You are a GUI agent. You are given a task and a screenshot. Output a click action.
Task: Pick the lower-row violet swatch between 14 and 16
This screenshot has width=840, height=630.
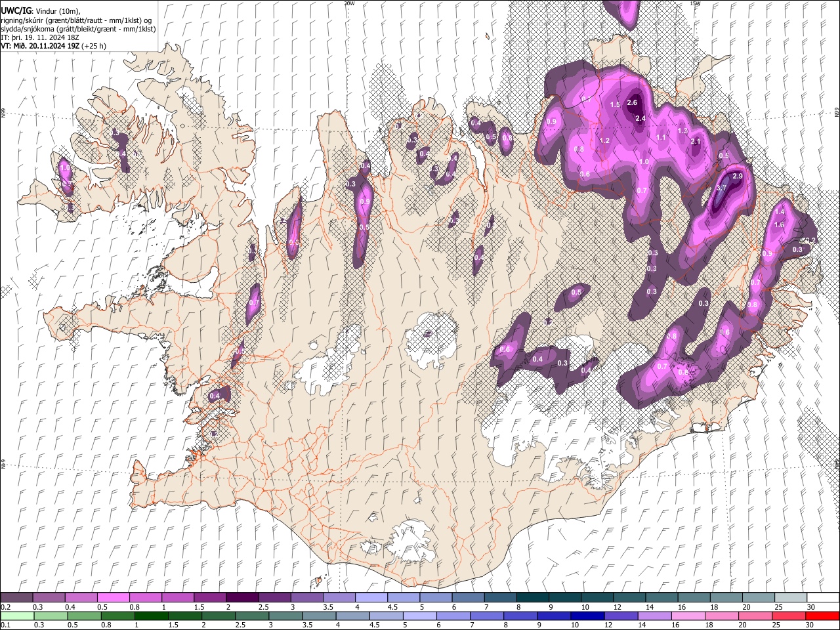[x=654, y=616]
